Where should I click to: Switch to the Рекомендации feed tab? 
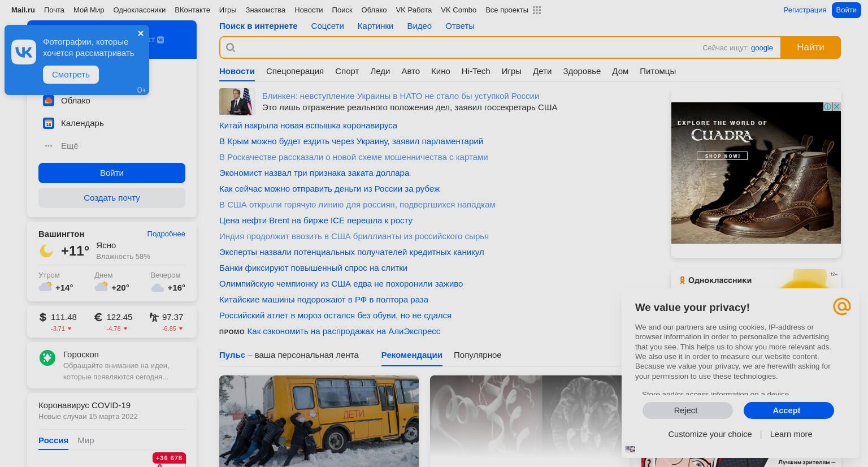(x=412, y=355)
